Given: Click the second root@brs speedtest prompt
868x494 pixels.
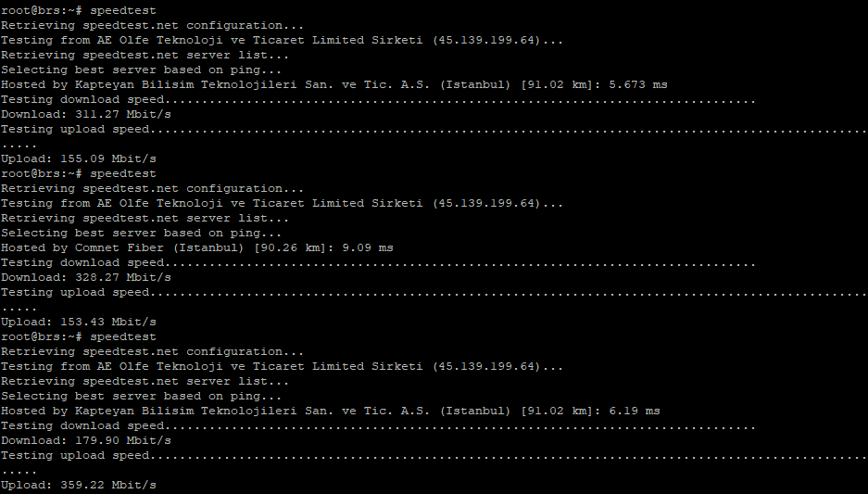Looking at the screenshot, I should (x=79, y=174).
